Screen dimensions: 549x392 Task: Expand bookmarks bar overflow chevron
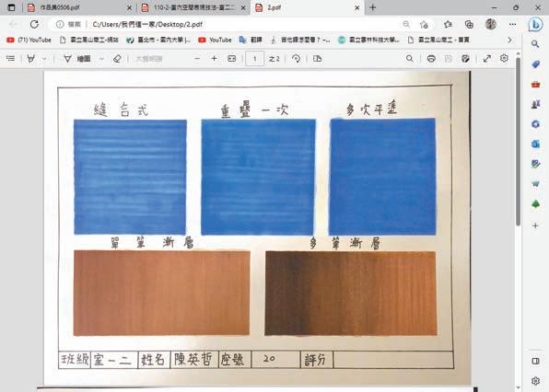(509, 40)
